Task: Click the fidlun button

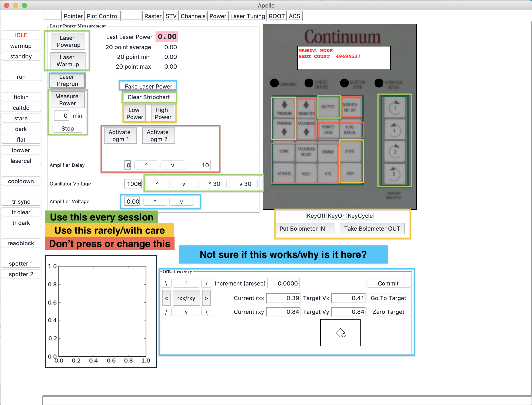Action: [21, 97]
